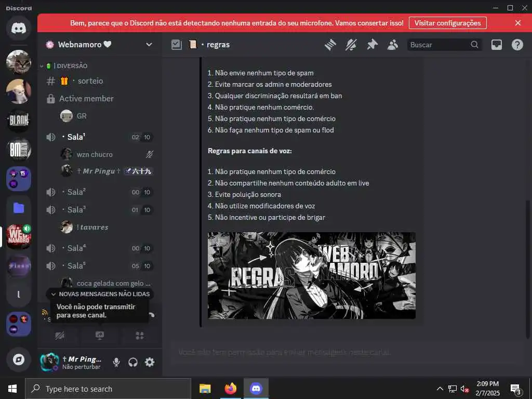Join the Sala⁵ voice channel
This screenshot has height=399, width=532.
pyautogui.click(x=99, y=265)
